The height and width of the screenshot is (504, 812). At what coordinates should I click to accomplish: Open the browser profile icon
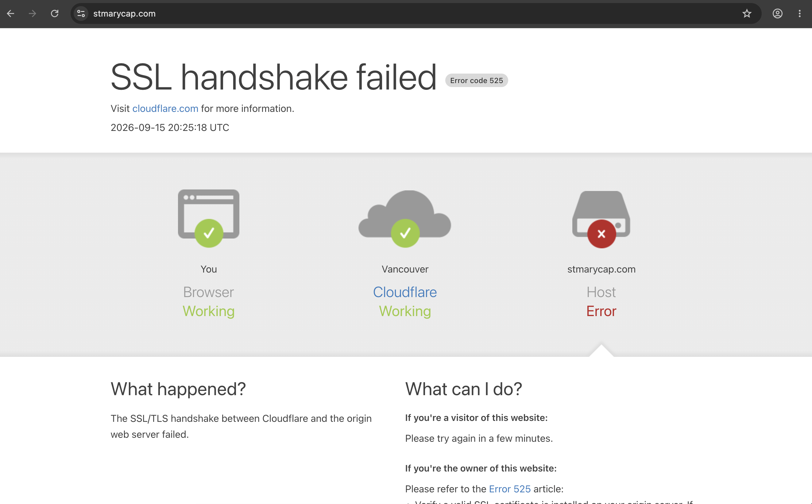(x=777, y=14)
